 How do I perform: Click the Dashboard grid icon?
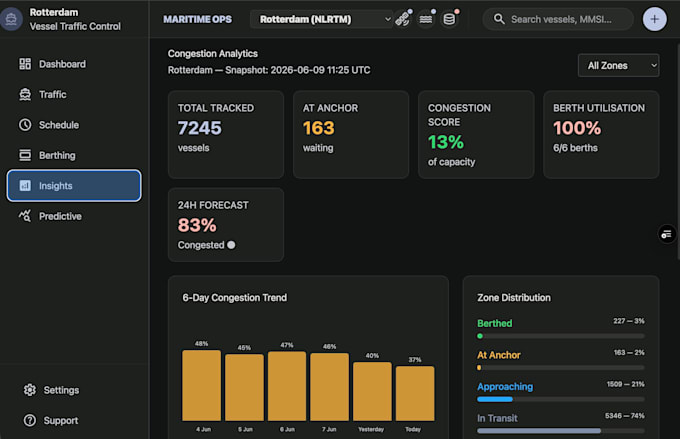pyautogui.click(x=25, y=64)
